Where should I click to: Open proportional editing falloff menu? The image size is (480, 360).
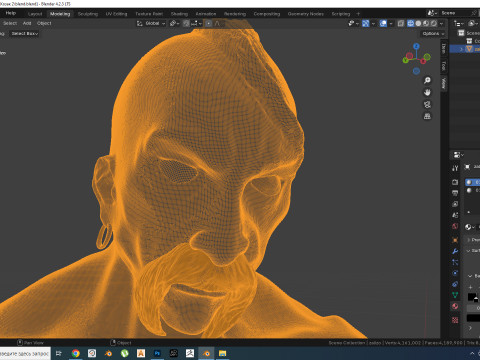click(x=217, y=23)
